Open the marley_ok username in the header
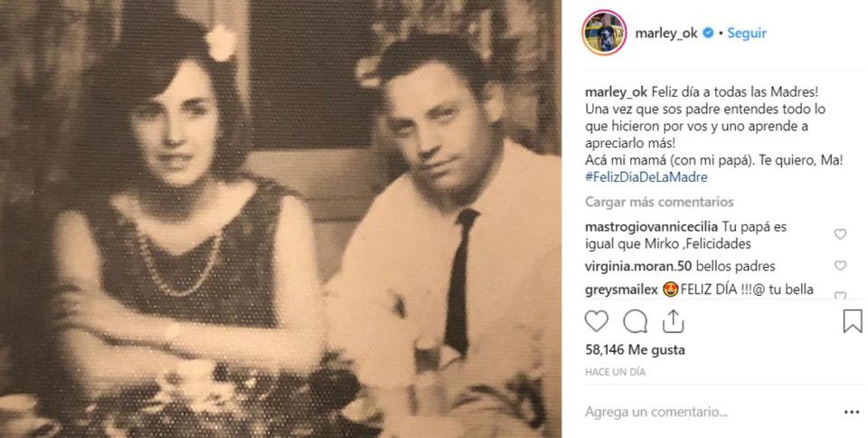Image resolution: width=868 pixels, height=438 pixels. pyautogui.click(x=666, y=33)
